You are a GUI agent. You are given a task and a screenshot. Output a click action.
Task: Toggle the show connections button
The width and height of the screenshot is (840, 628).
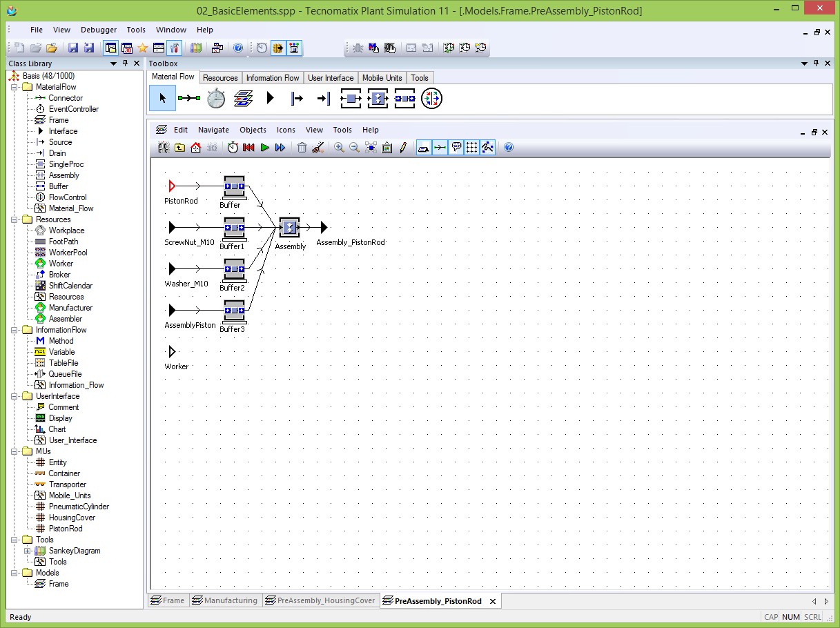point(440,148)
